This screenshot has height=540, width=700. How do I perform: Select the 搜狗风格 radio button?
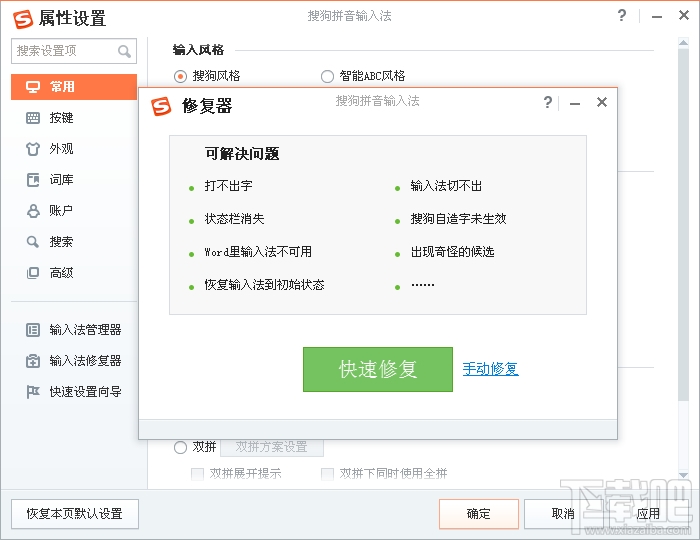[x=180, y=76]
